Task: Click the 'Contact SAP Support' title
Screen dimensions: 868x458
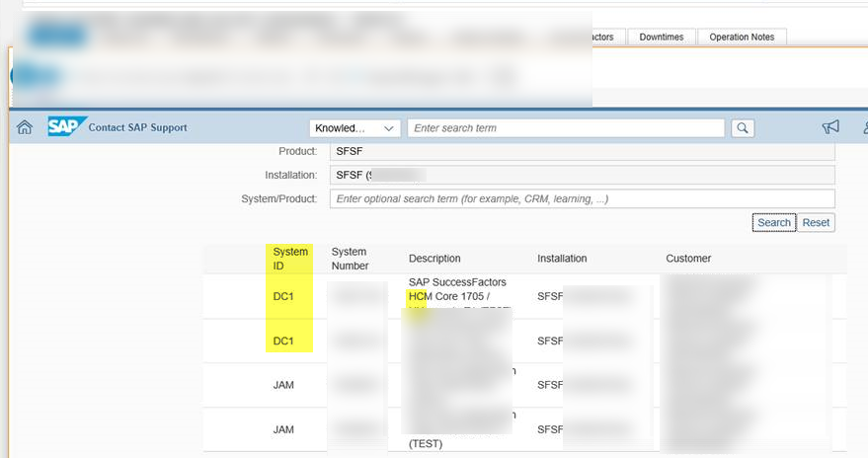Action: (x=138, y=127)
